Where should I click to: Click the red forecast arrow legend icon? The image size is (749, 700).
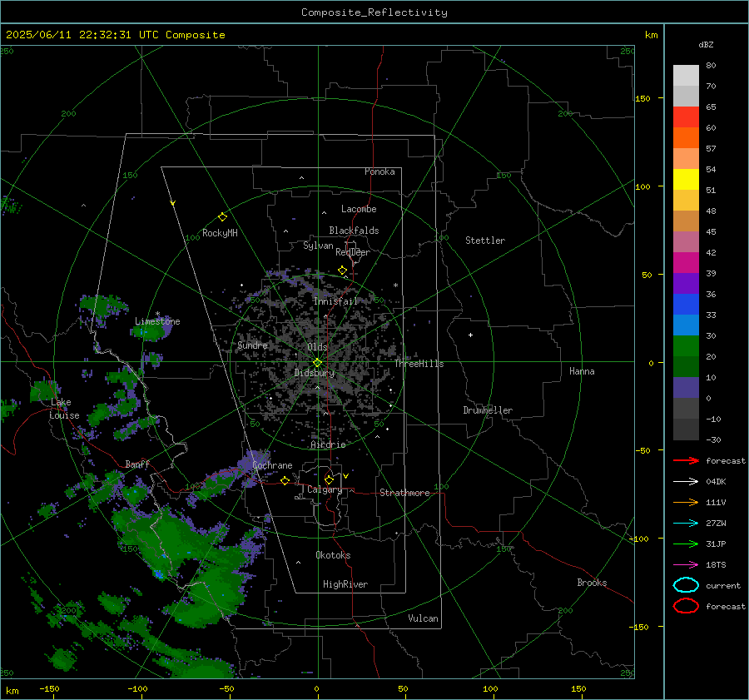click(x=686, y=460)
